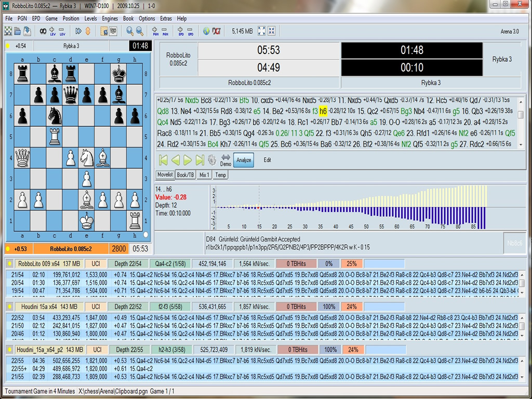This screenshot has height=399, width=532.
Task: Open the Position menu
Action: [71, 18]
